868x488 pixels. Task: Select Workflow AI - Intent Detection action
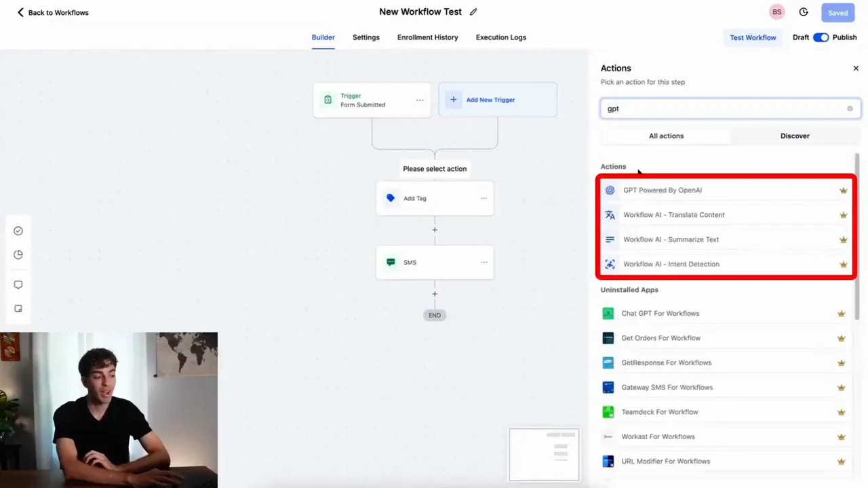pos(726,264)
